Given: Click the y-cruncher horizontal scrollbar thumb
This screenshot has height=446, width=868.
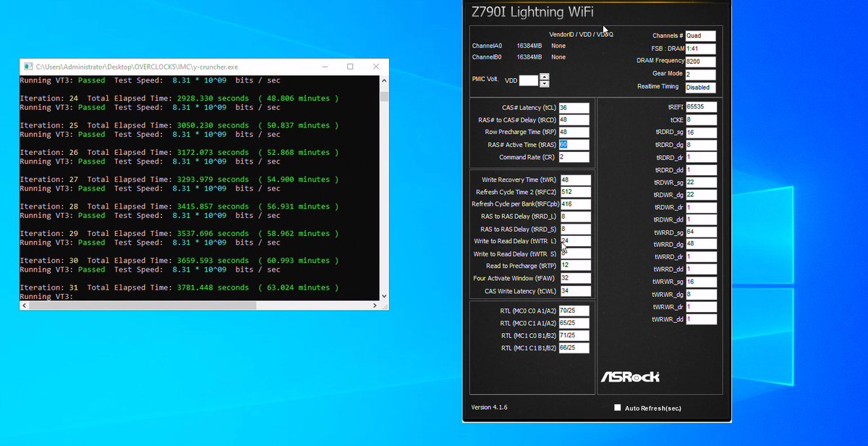Looking at the screenshot, I should (143, 306).
